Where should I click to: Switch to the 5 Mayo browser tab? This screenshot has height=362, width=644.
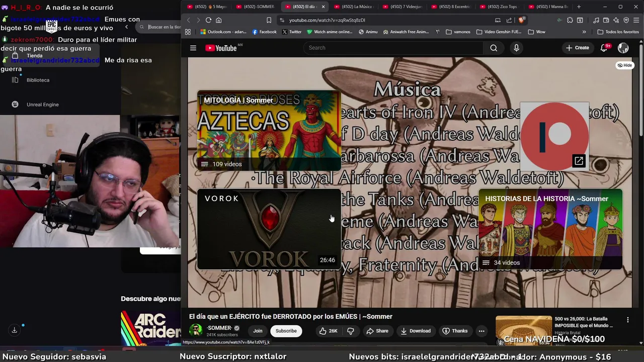(x=206, y=7)
